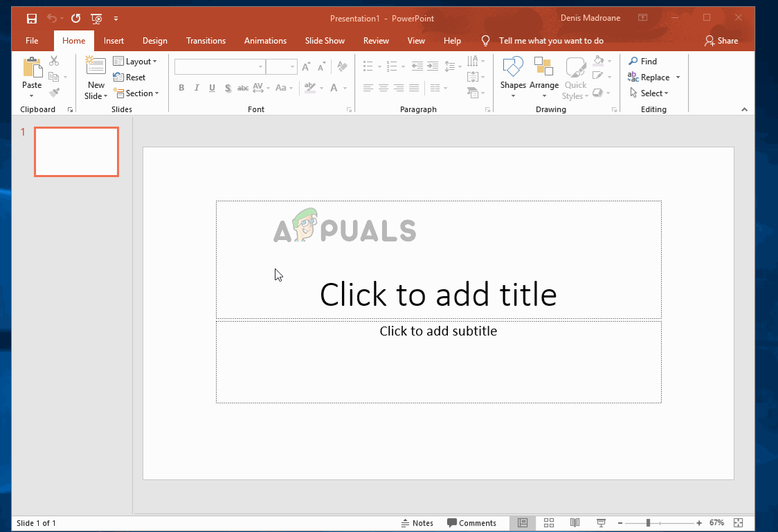Click the Share button
This screenshot has width=778, height=532.
(x=721, y=41)
